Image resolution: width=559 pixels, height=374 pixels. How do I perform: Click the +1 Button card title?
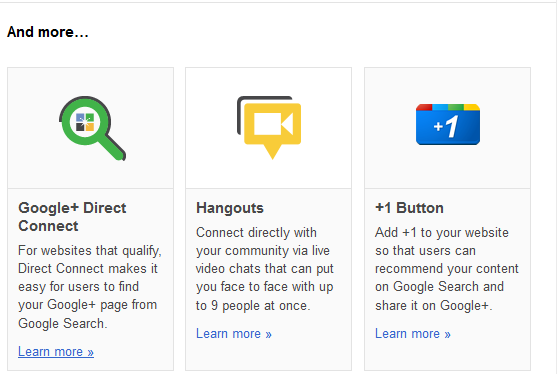409,208
